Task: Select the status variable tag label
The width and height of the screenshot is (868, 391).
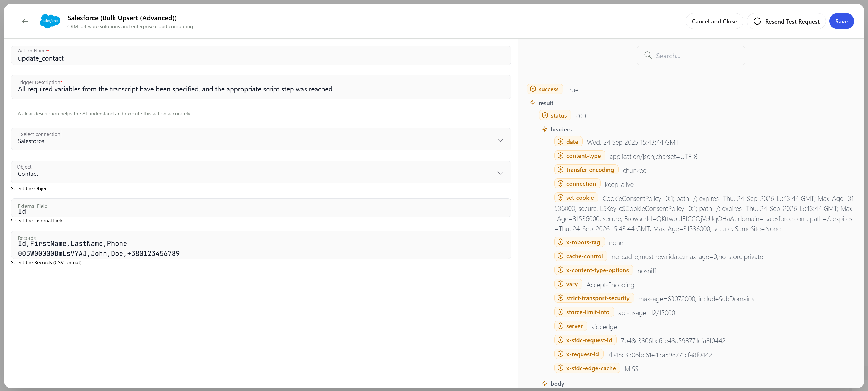Action: [x=558, y=116]
